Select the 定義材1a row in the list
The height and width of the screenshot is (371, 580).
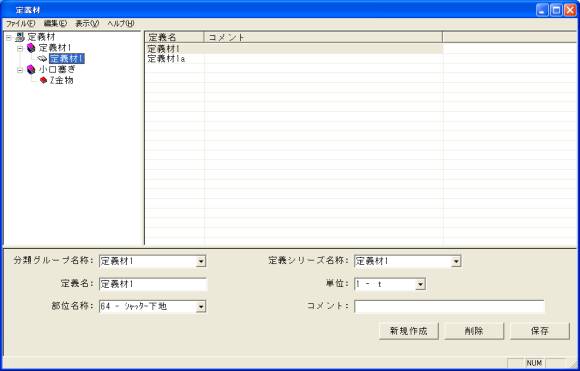click(x=294, y=58)
